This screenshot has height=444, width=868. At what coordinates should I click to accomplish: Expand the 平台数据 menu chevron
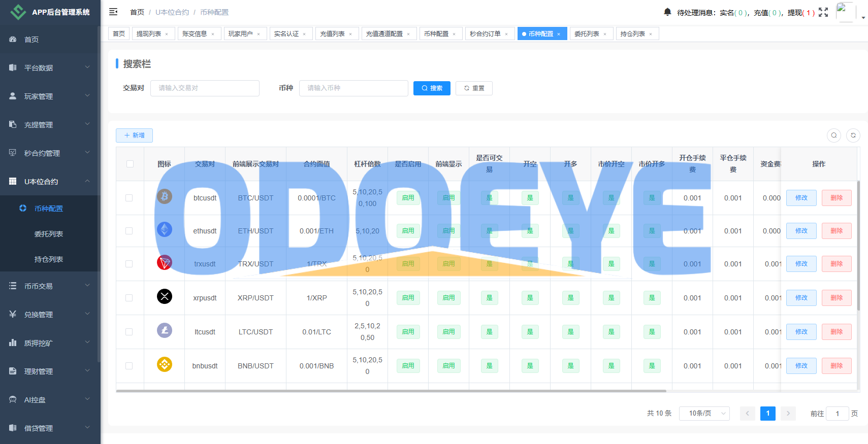[x=87, y=67]
